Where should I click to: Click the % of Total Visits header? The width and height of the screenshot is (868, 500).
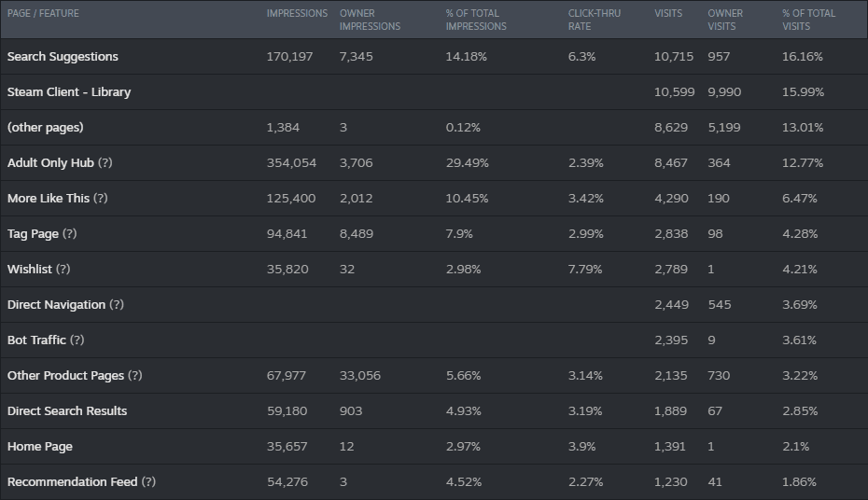click(809, 20)
